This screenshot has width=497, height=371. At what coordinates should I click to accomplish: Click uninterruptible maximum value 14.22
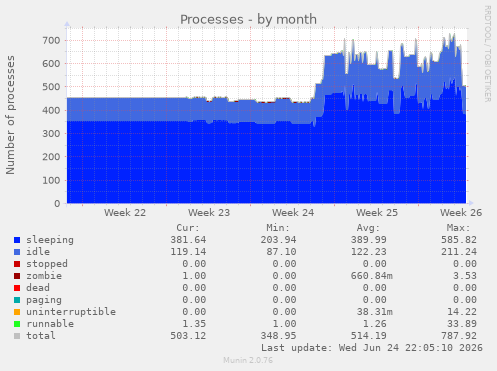(462, 312)
